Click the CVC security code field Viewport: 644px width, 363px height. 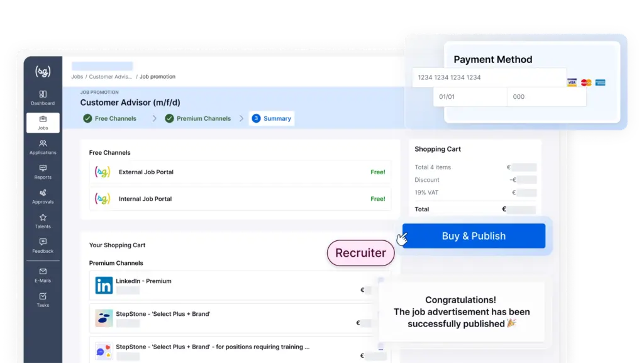[546, 97]
